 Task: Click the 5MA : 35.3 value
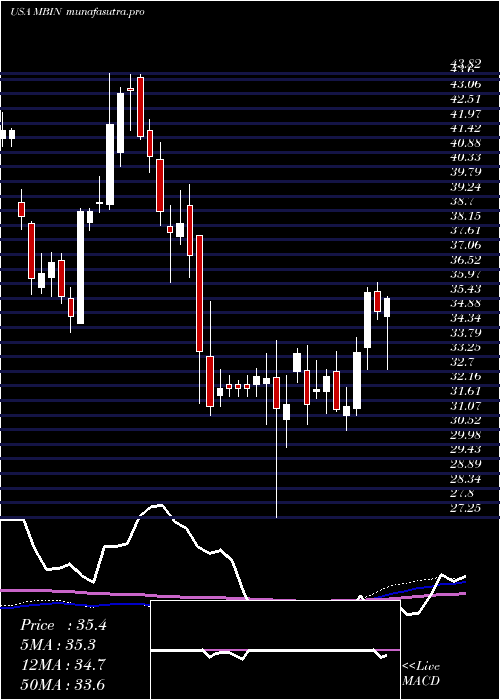pos(58,645)
